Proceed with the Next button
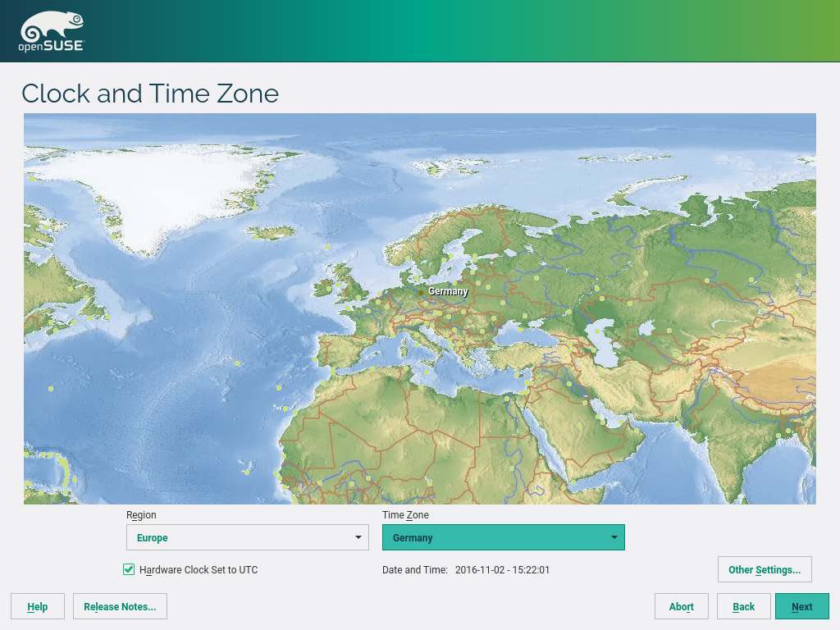This screenshot has width=840, height=630. click(801, 606)
